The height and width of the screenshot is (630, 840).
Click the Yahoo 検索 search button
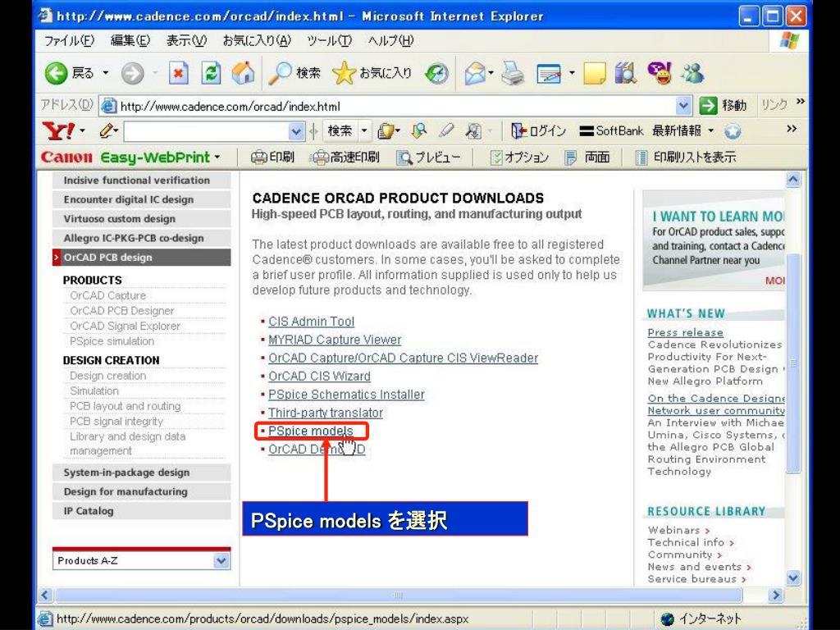[x=340, y=130]
